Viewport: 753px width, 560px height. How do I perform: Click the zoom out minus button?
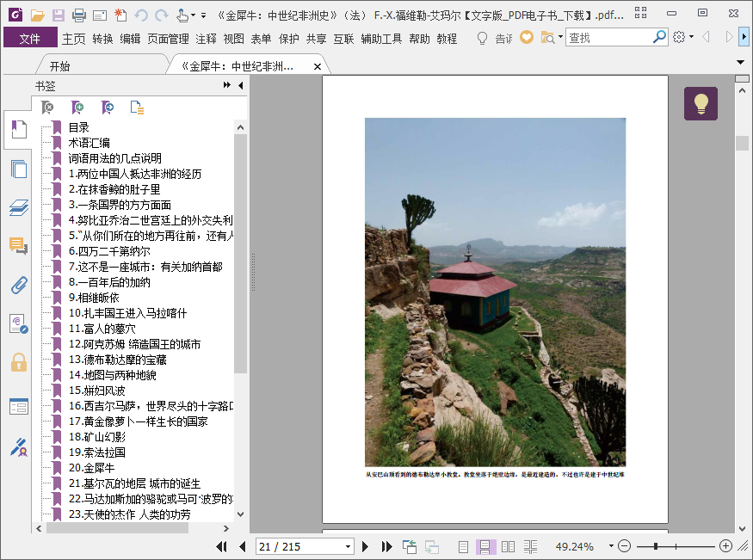point(624,546)
